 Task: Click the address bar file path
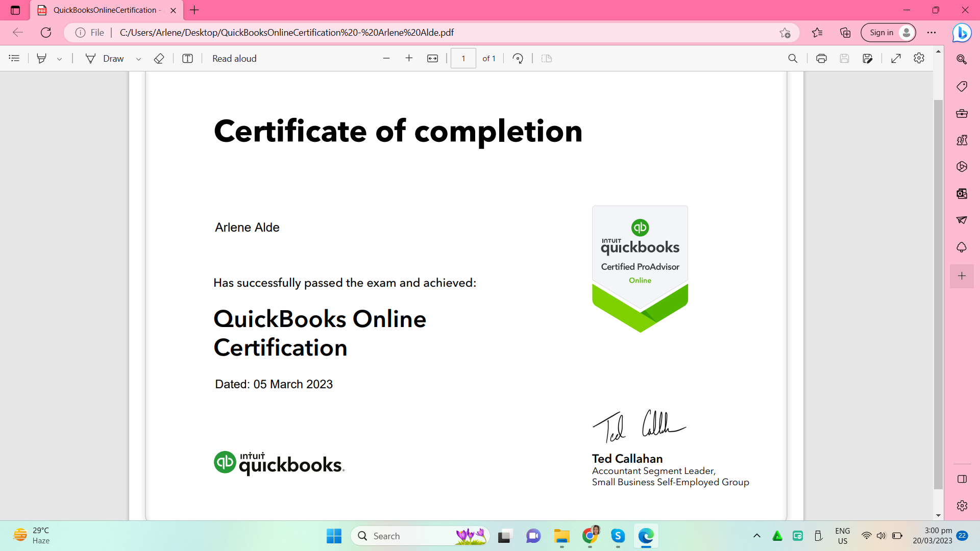[x=287, y=33]
